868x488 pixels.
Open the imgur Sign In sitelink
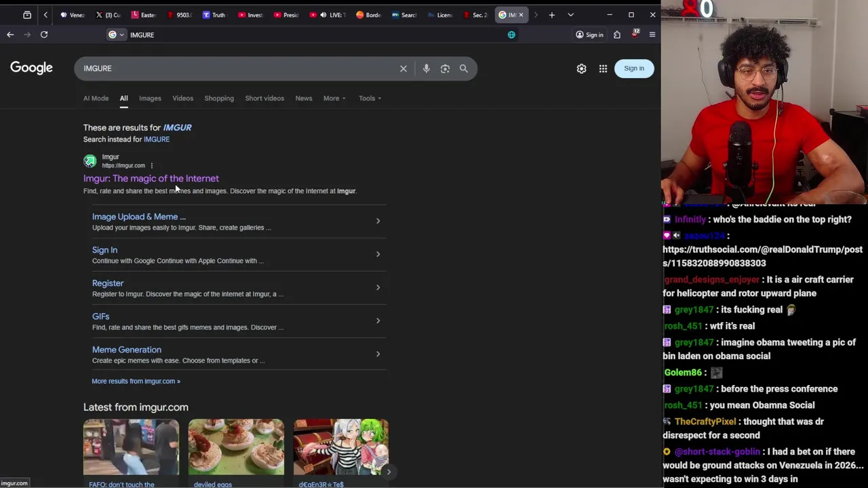(x=104, y=250)
